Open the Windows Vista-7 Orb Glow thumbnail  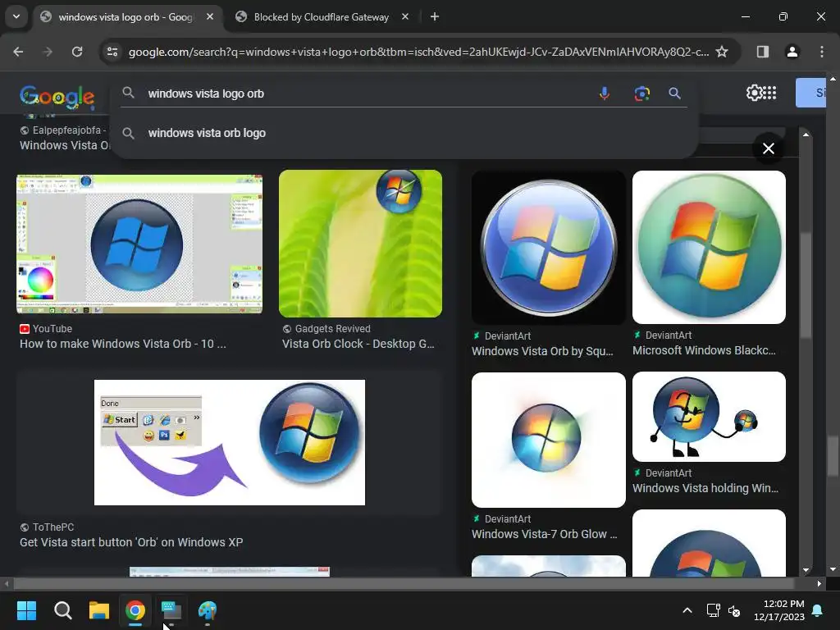click(x=549, y=440)
